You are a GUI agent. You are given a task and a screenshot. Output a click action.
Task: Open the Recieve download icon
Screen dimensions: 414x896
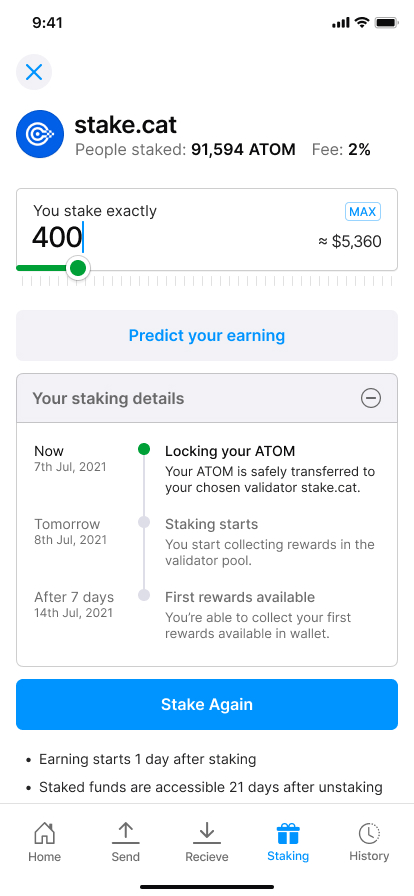tap(206, 833)
